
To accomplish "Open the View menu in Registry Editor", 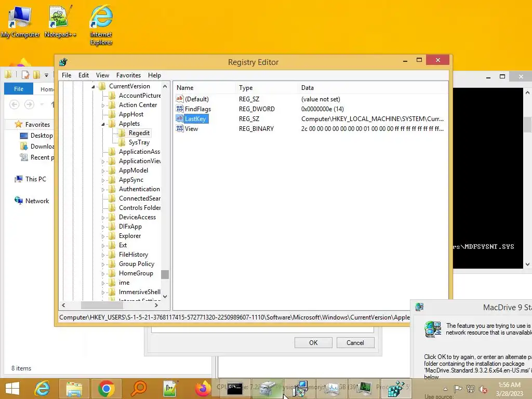I will coord(102,75).
